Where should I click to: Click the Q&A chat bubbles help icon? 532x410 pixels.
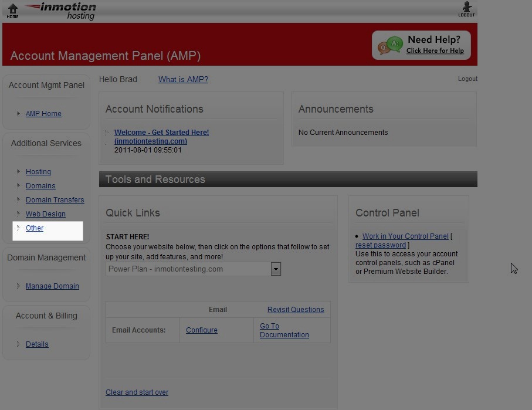pyautogui.click(x=391, y=46)
